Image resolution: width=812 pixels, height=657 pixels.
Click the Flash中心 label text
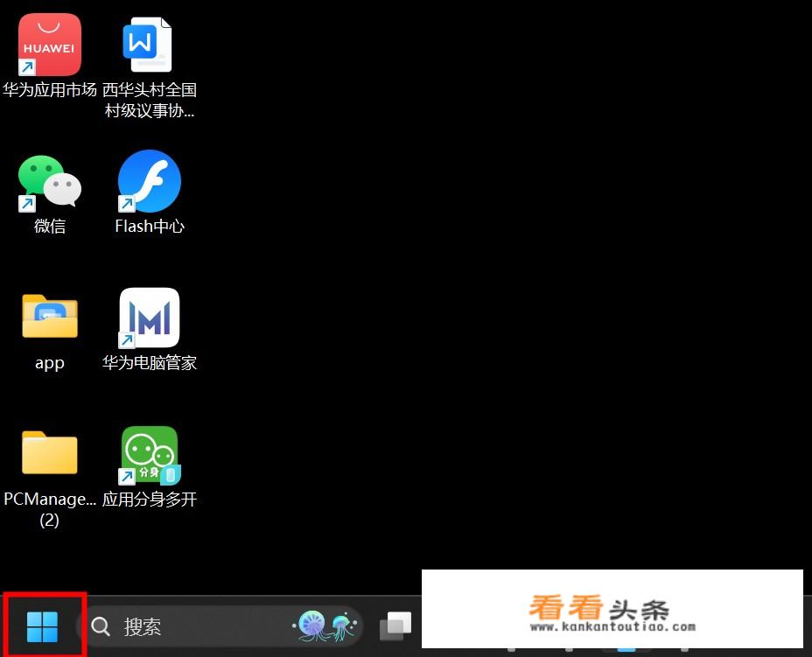click(149, 227)
